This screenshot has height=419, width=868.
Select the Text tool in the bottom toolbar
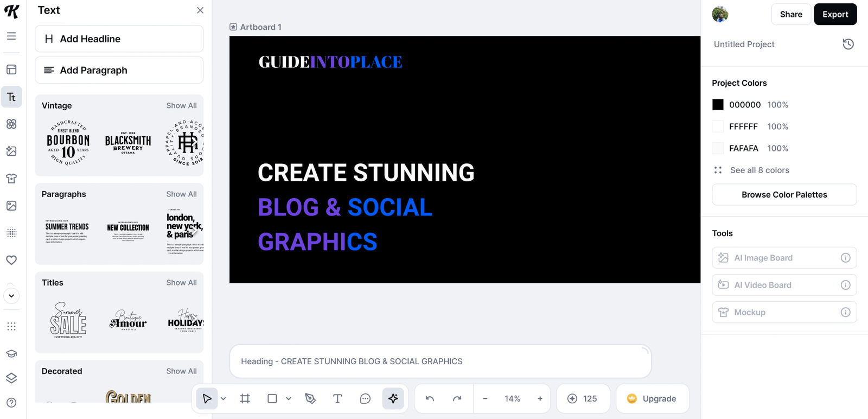pos(337,398)
